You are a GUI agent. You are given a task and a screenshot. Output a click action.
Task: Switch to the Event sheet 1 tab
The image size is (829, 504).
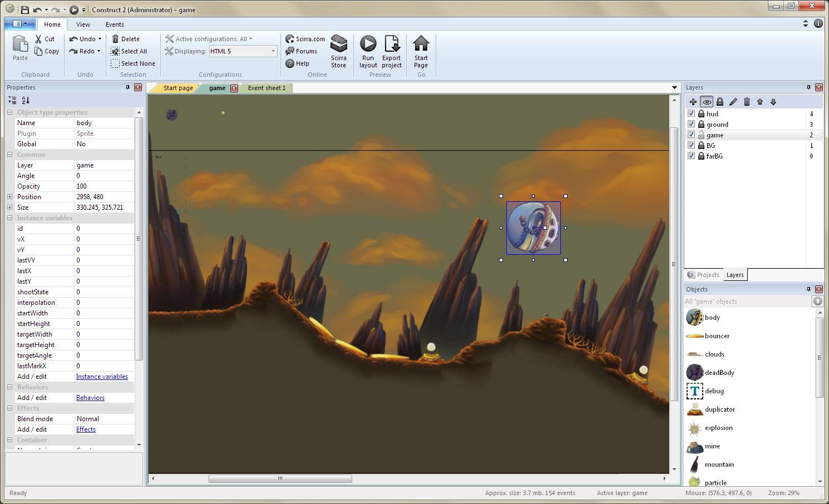pyautogui.click(x=267, y=88)
